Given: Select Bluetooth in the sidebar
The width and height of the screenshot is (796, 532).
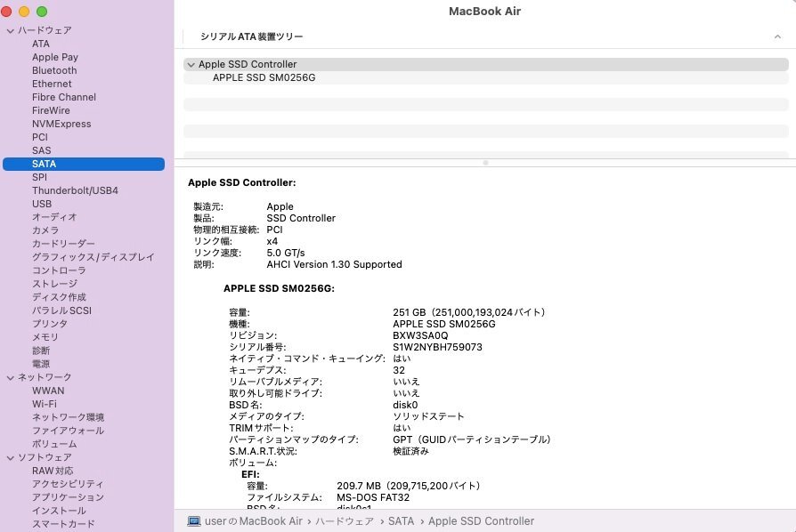Looking at the screenshot, I should [x=54, y=69].
